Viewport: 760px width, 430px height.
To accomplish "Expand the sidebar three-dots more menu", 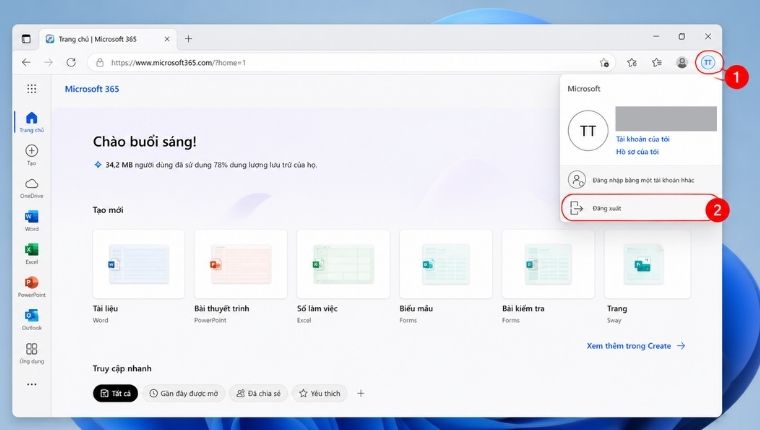I will [32, 384].
